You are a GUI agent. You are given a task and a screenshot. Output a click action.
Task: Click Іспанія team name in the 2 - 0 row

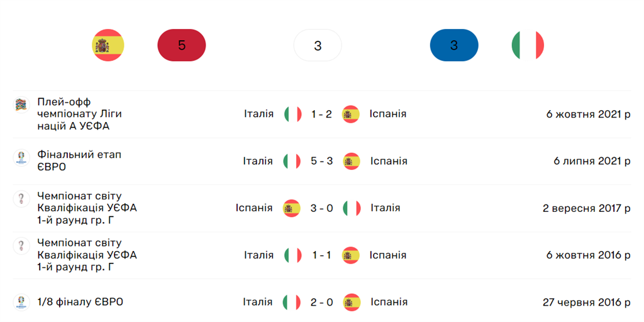click(389, 303)
